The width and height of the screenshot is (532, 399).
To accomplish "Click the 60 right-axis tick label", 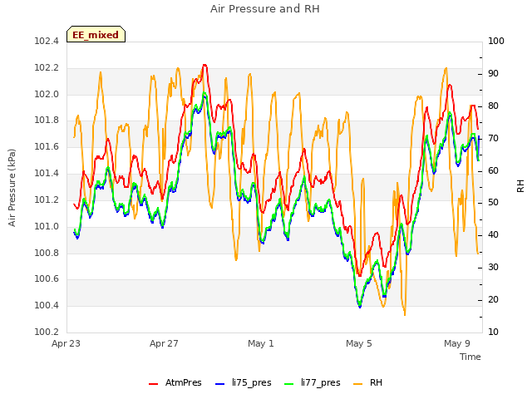I will point(493,170).
